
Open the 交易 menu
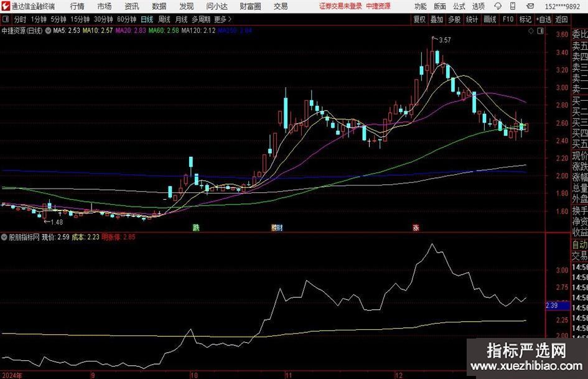click(281, 6)
